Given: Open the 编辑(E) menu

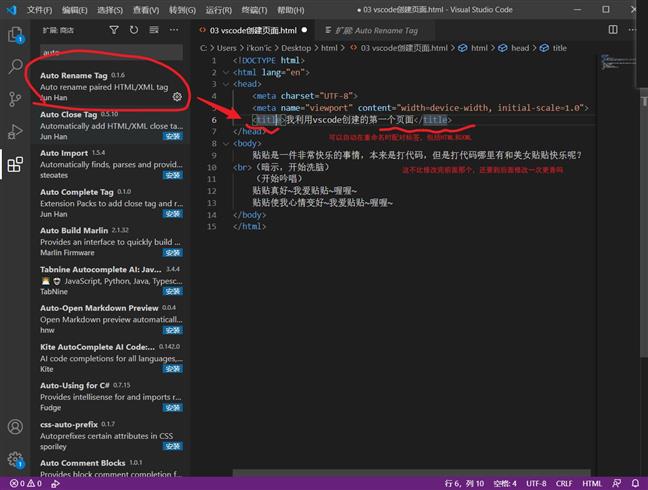Looking at the screenshot, I should tap(75, 10).
